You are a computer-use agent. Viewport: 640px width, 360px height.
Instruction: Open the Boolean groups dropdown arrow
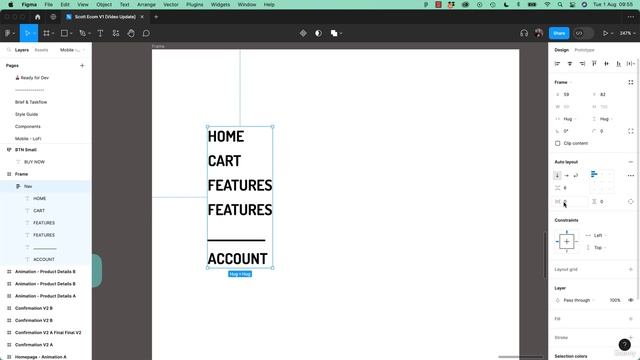tap(341, 33)
